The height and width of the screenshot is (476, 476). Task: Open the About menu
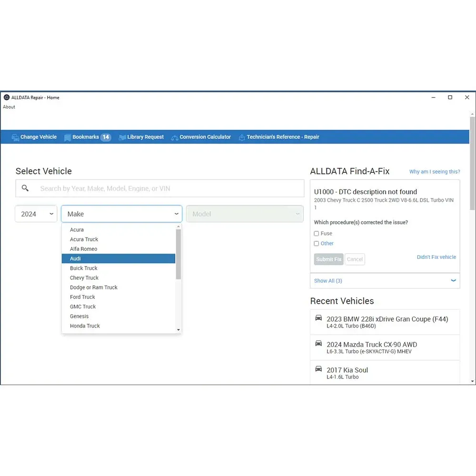[9, 107]
